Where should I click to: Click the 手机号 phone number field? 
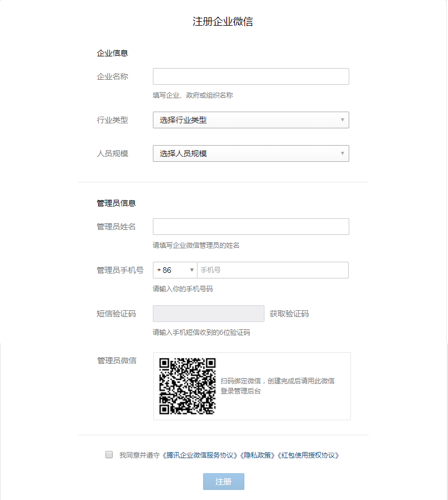273,270
